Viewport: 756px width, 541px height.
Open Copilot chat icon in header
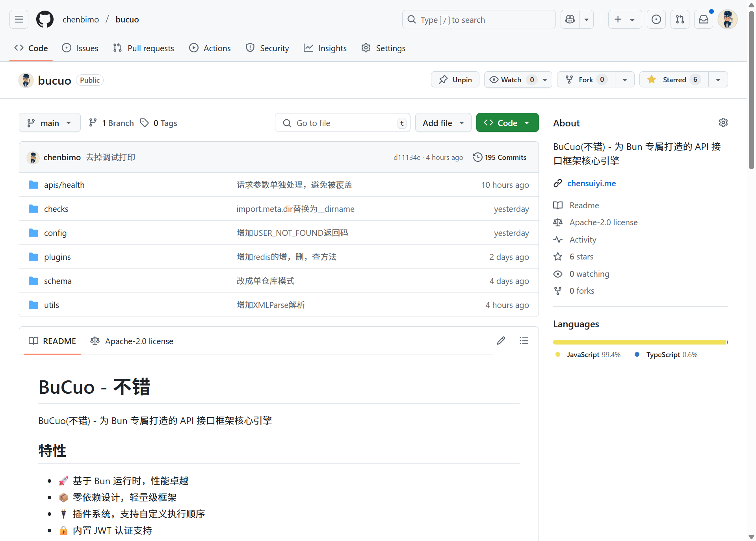(570, 19)
